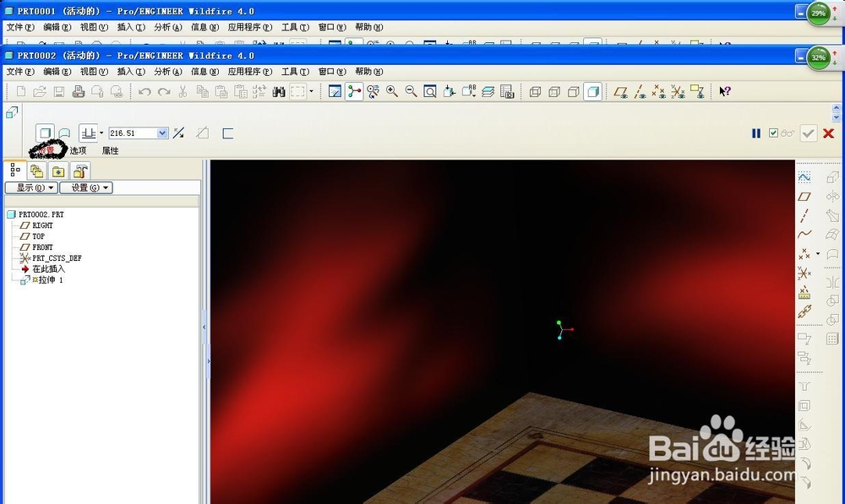This screenshot has height=504, width=845.
Task: Click the flip depth direction icon
Action: pos(179,133)
